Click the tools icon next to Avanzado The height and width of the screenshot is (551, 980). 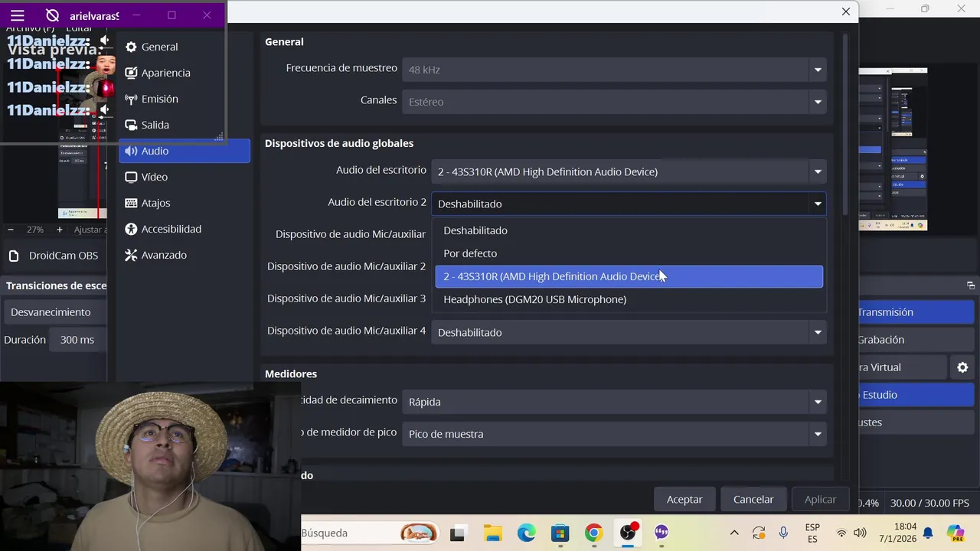click(x=131, y=255)
